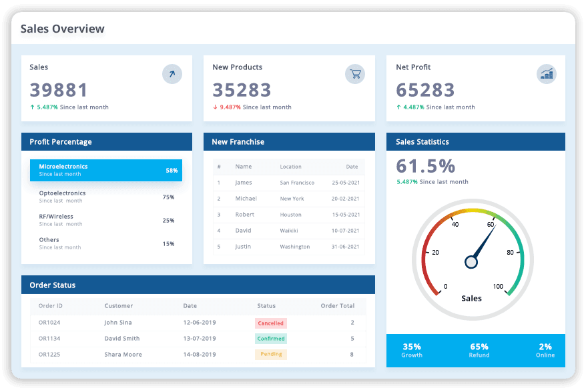Viewport: 586px width, 392px height.
Task: Select the RF/Wireless profit row
Action: (105, 220)
